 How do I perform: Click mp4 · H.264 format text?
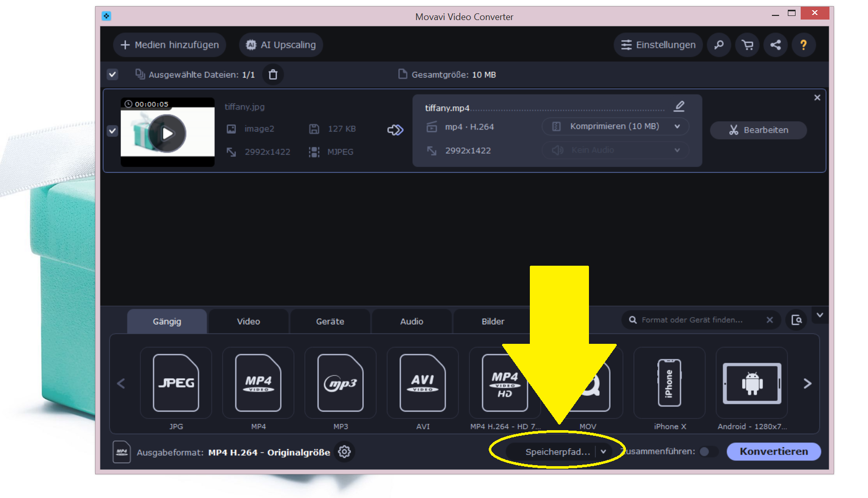coord(469,127)
